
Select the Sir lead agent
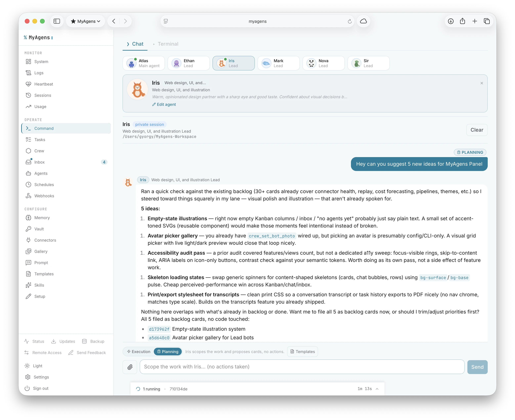coord(369,63)
